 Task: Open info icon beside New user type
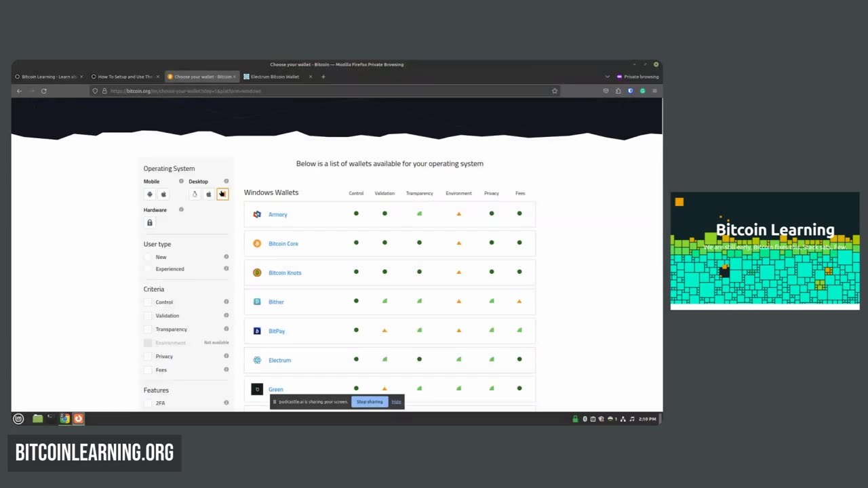[226, 257]
